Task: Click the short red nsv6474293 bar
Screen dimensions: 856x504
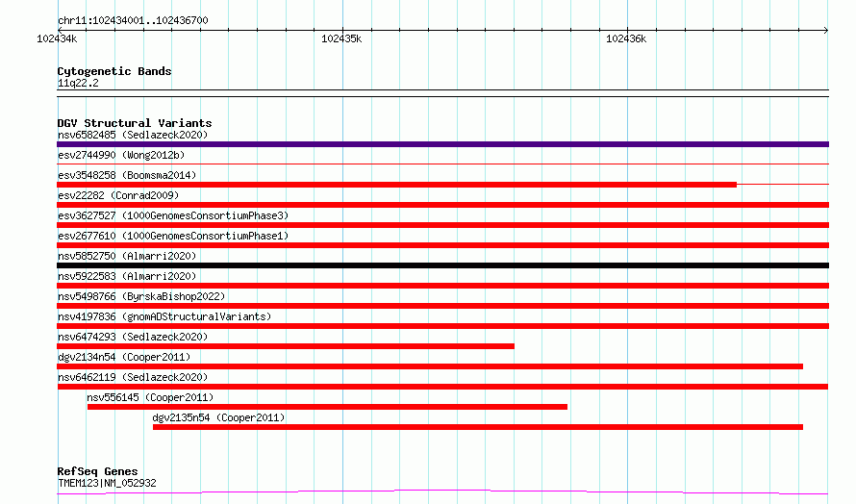Action: (286, 346)
